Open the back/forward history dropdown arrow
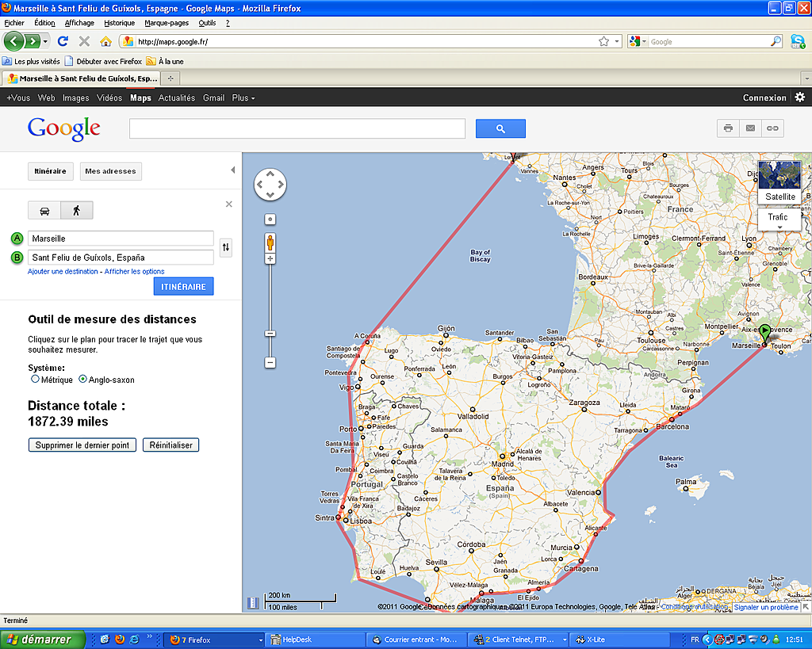The image size is (812, 649). pyautogui.click(x=46, y=41)
